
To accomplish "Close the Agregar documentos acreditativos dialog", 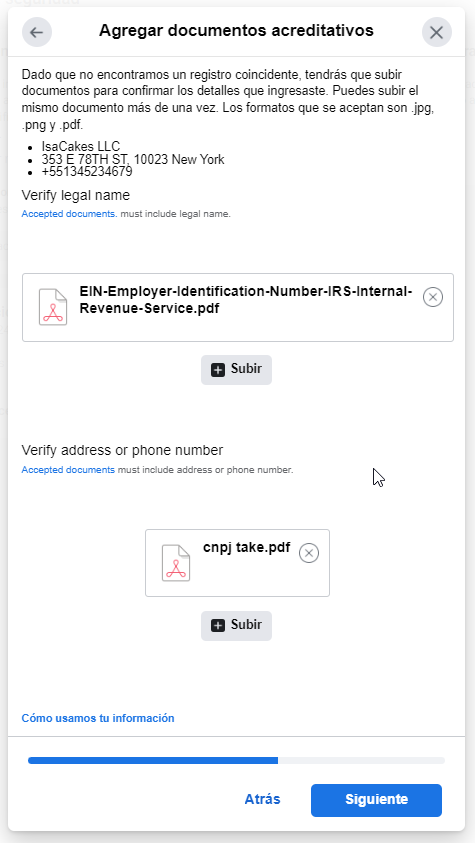I will [436, 32].
